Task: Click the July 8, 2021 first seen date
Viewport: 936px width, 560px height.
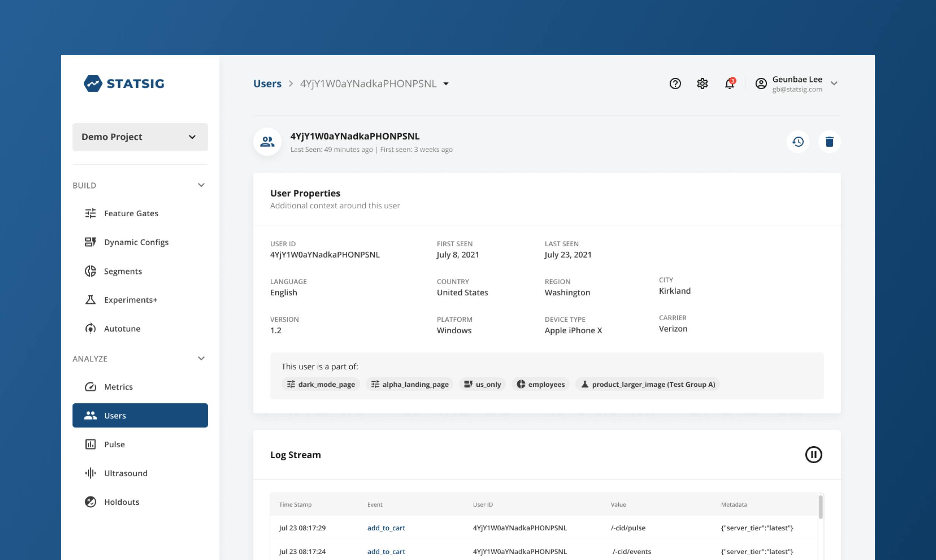Action: (458, 254)
